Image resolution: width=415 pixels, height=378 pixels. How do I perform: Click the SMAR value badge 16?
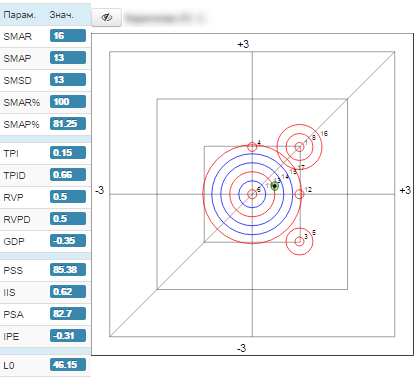coord(68,36)
